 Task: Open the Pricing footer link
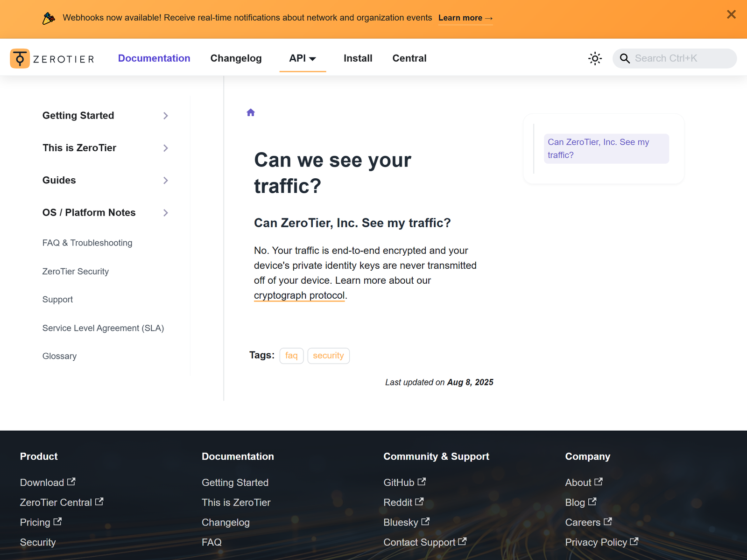pos(35,523)
